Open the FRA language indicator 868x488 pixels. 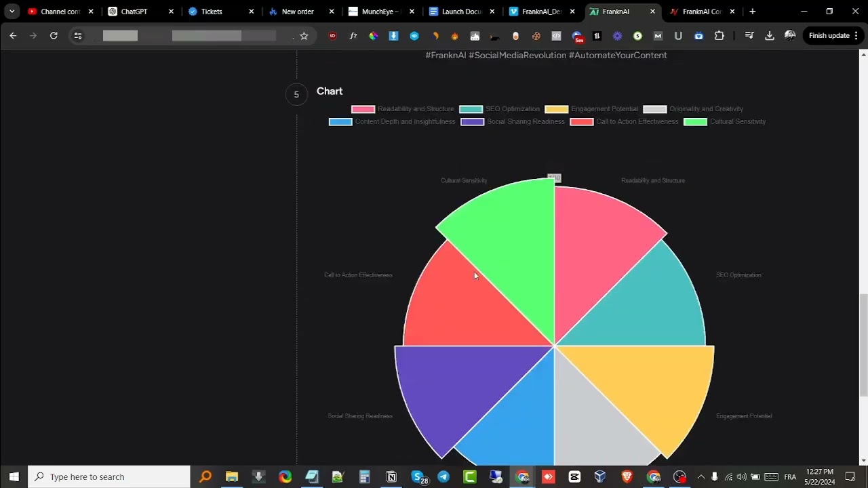tap(790, 477)
